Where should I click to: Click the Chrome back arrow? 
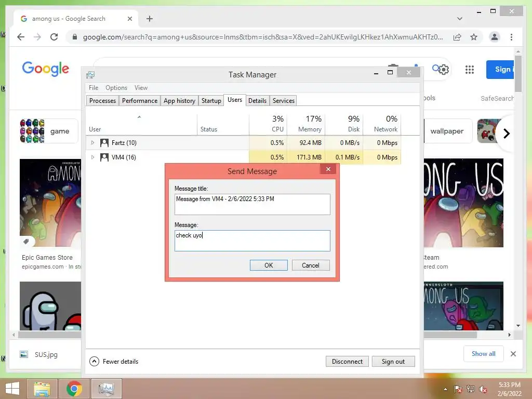pyautogui.click(x=21, y=37)
